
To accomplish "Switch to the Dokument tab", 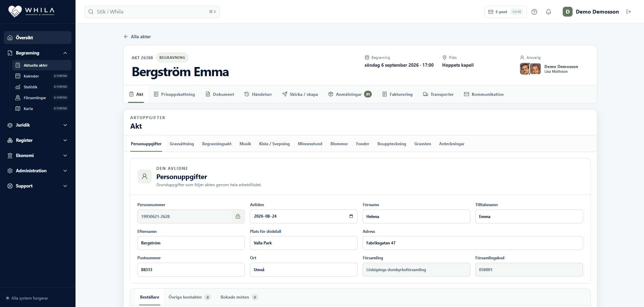I will (x=220, y=94).
